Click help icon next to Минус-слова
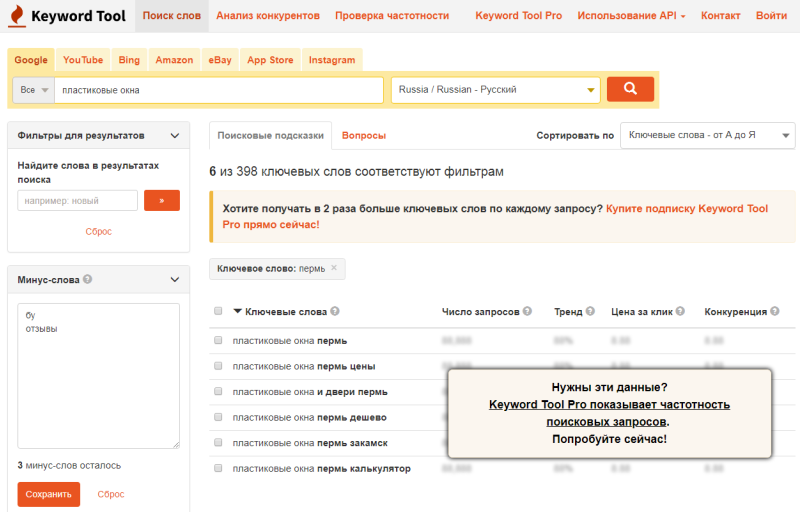The height and width of the screenshot is (512, 800). click(88, 279)
